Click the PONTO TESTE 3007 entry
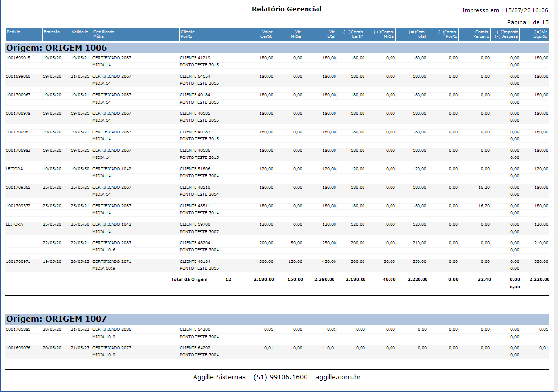This screenshot has height=392, width=558. click(199, 232)
